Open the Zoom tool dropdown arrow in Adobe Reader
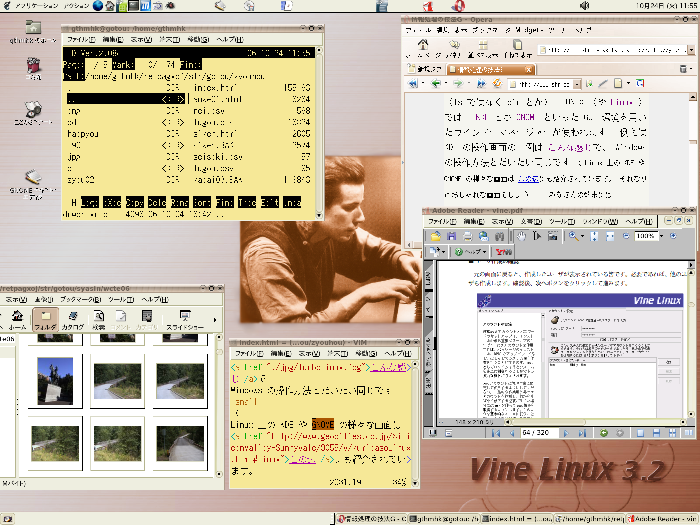 tap(582, 236)
